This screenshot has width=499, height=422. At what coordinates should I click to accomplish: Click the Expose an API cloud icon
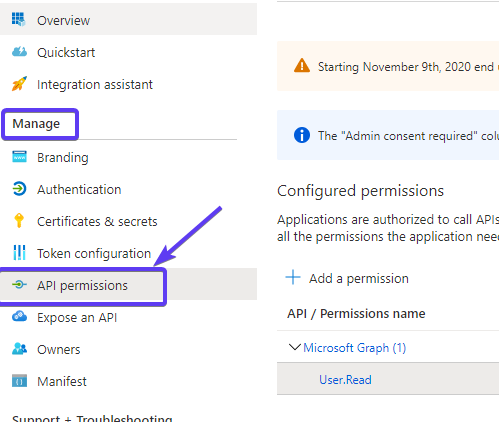(19, 316)
